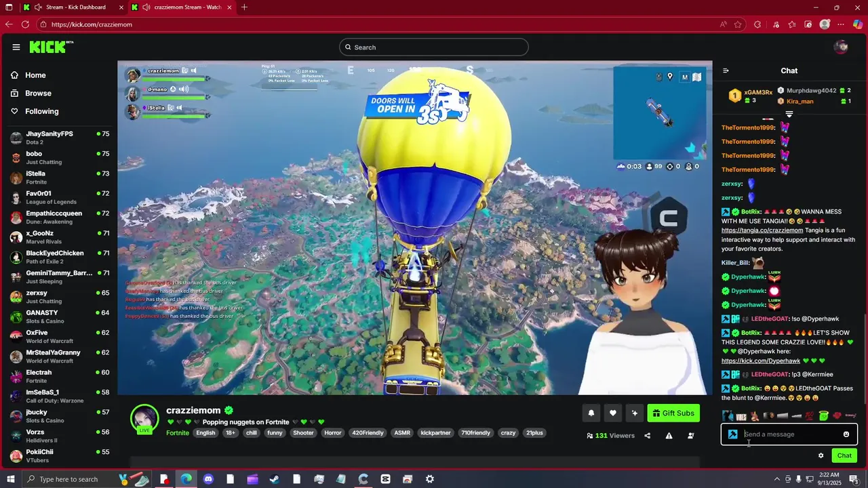
Task: Click the sparkle subscribe button
Action: (x=634, y=413)
